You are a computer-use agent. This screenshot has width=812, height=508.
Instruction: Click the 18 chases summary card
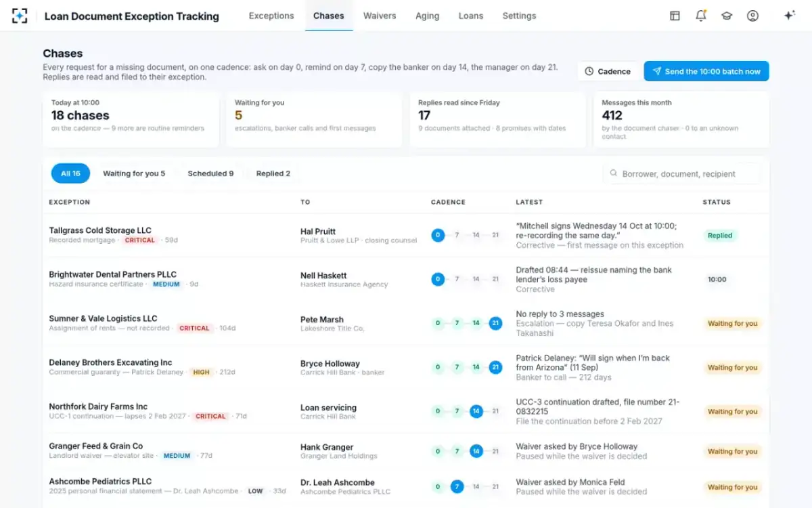pyautogui.click(x=131, y=119)
